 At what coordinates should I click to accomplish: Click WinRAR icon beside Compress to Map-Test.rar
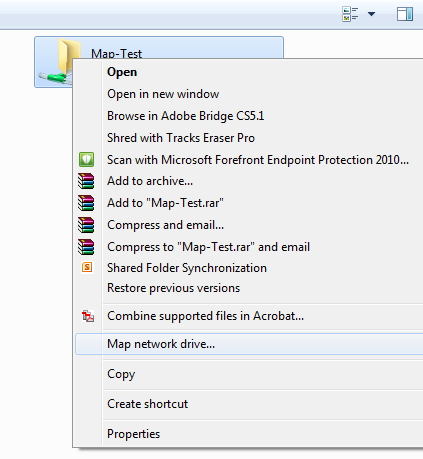coord(86,247)
